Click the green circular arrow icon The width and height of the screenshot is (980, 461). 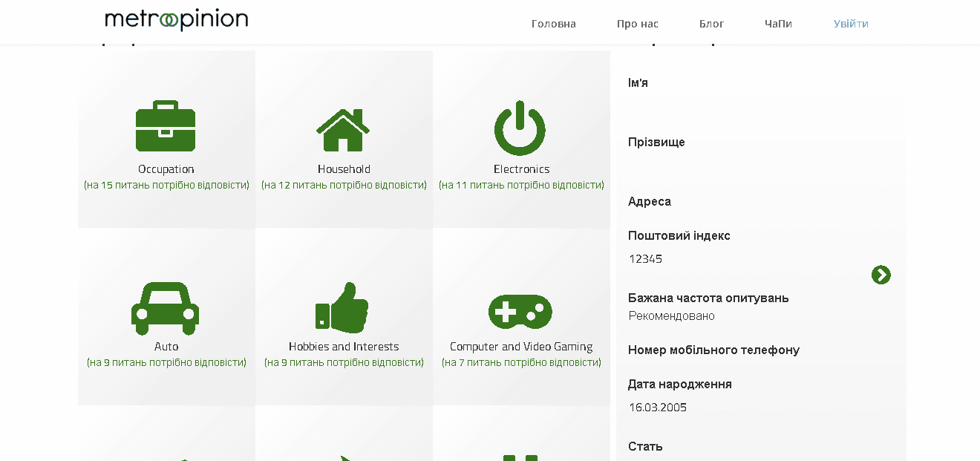pyautogui.click(x=881, y=275)
